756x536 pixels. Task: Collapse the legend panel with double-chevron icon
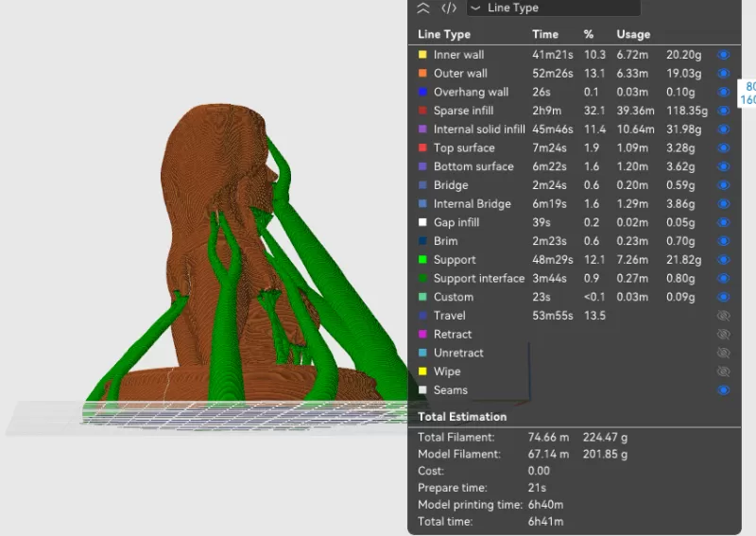pyautogui.click(x=423, y=8)
